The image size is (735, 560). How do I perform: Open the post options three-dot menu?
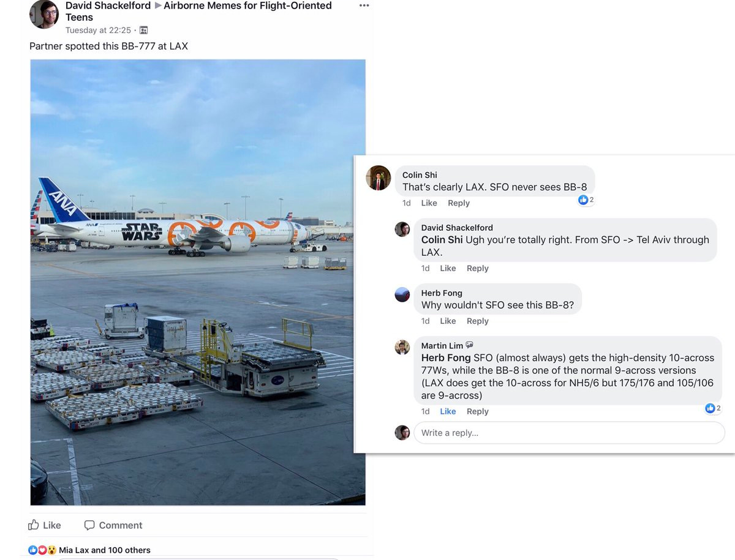(x=364, y=6)
